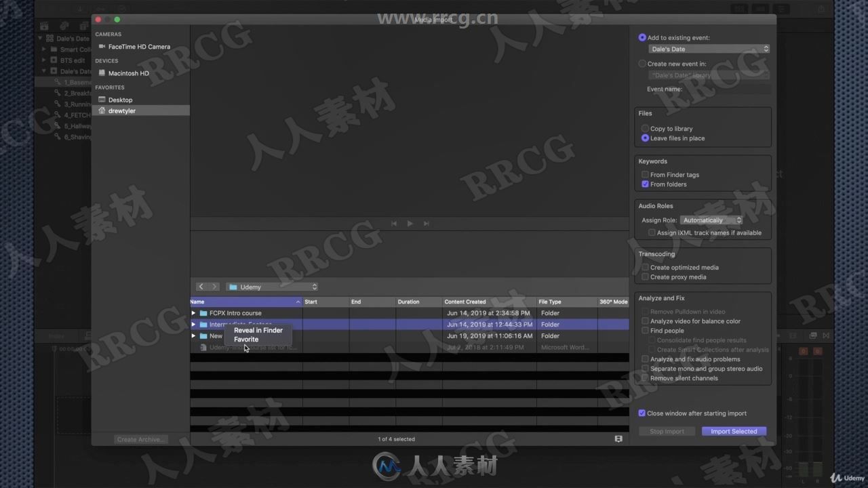Enable keywords From Finder tags
This screenshot has height=488, width=868.
point(645,175)
